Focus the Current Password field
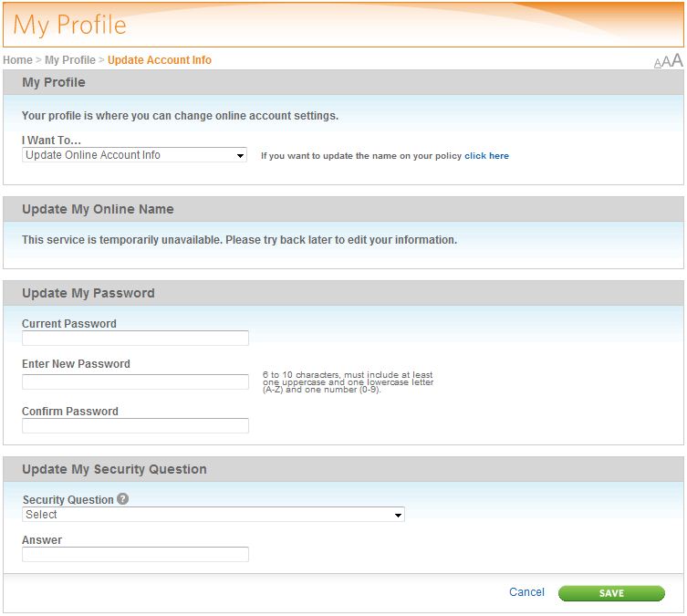The height and width of the screenshot is (616, 687). tap(135, 338)
